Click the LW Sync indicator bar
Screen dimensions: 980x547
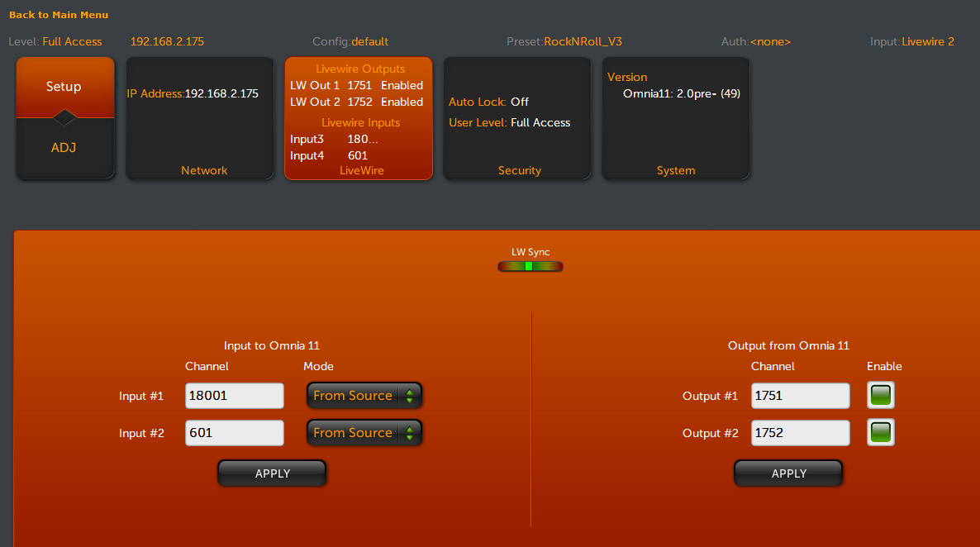[x=530, y=266]
